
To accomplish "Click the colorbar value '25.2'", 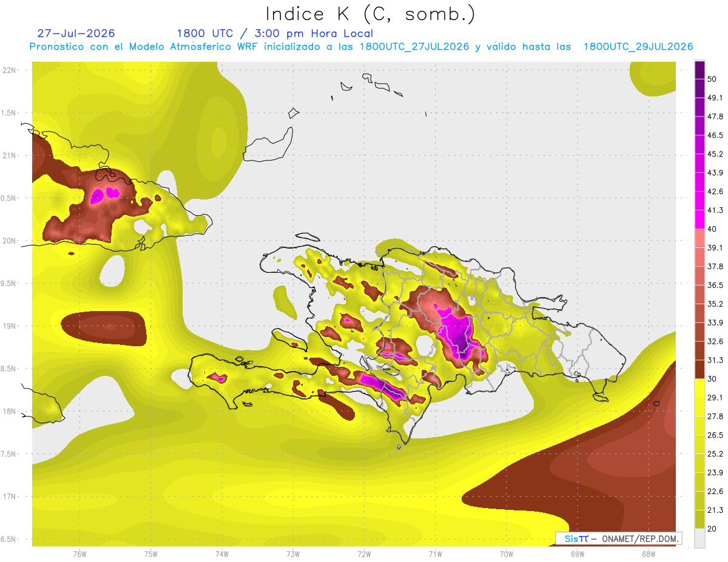I will (x=715, y=454).
